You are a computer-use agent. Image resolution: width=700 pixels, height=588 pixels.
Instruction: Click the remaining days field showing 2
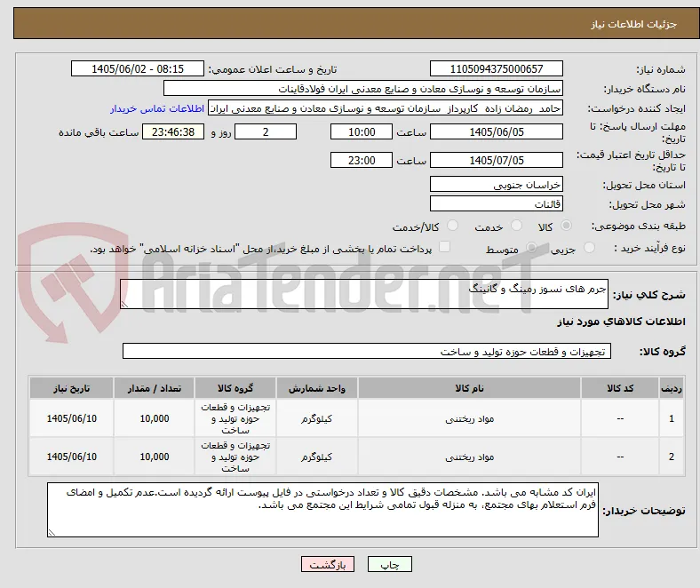click(x=266, y=132)
